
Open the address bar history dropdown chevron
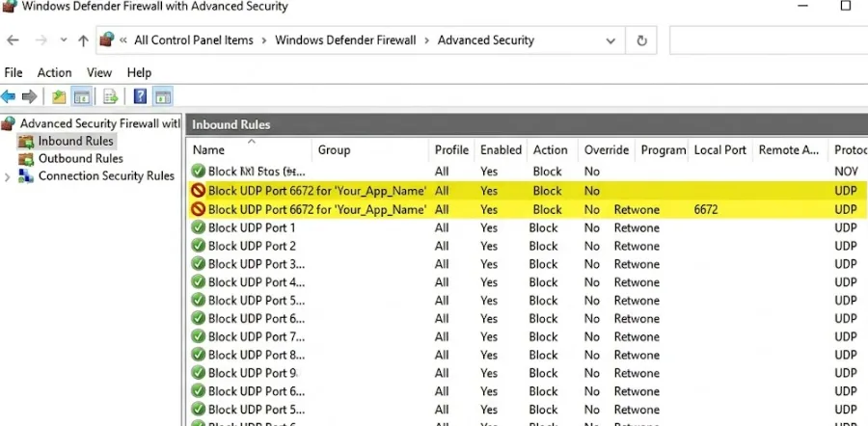click(610, 40)
